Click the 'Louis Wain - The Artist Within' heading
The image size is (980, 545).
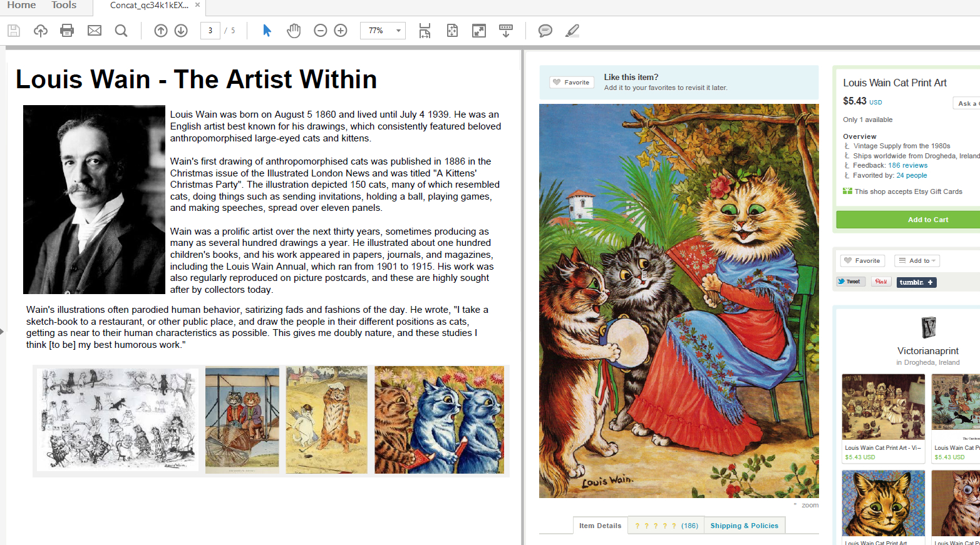click(x=196, y=79)
